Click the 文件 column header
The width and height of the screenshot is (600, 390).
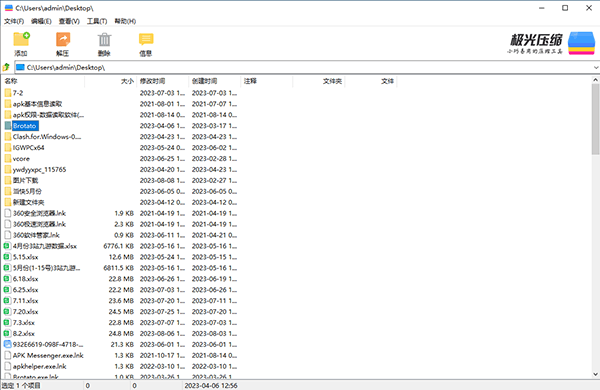(x=370, y=81)
